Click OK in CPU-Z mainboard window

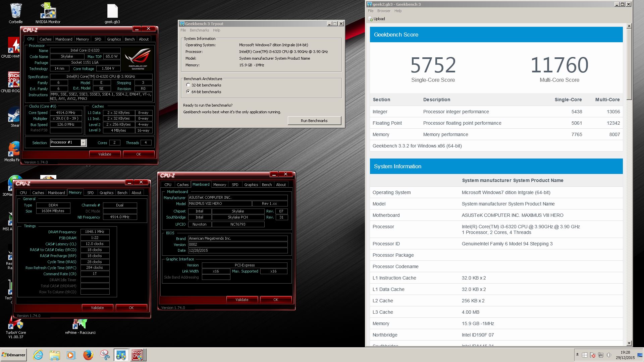(276, 300)
